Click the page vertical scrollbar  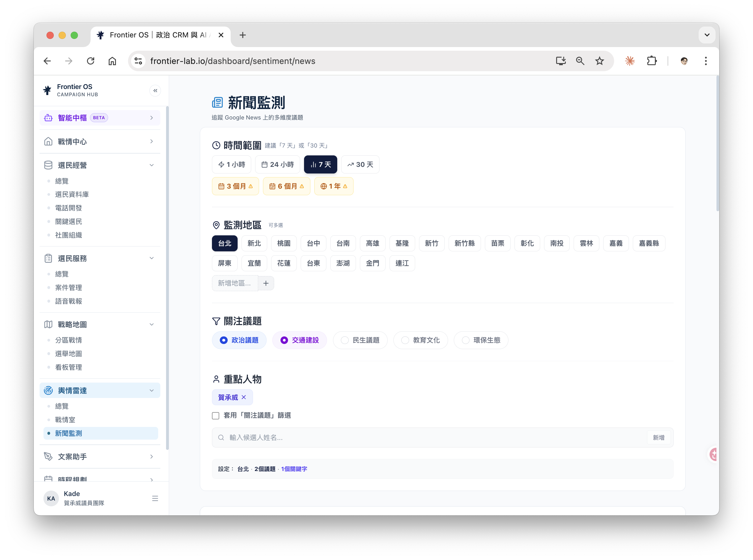pyautogui.click(x=717, y=144)
